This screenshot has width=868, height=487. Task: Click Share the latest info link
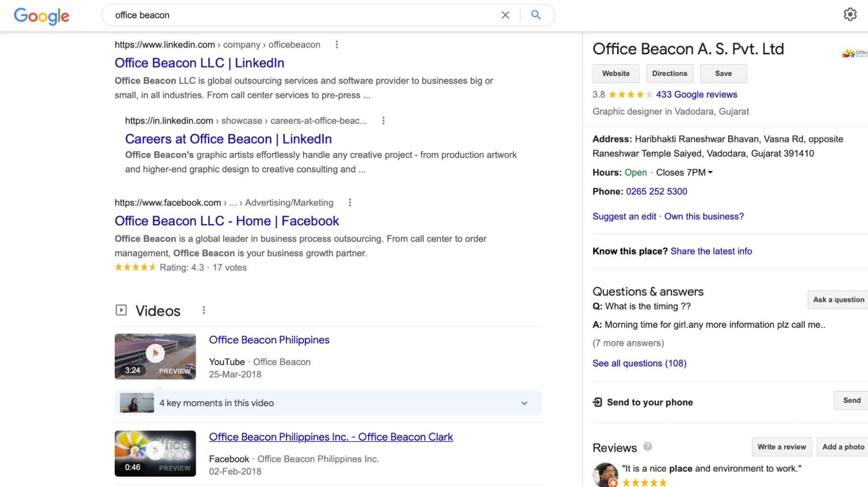point(711,251)
